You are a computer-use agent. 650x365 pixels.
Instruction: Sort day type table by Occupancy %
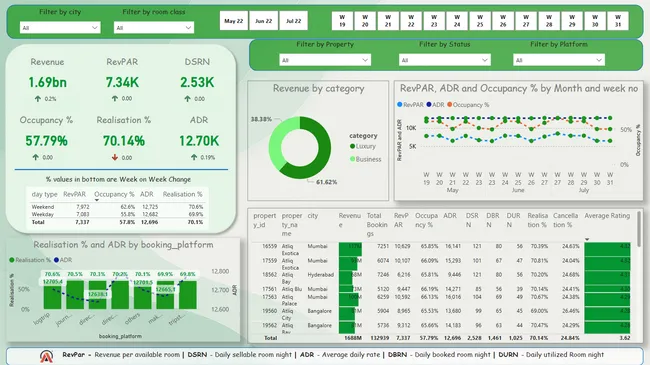click(114, 194)
